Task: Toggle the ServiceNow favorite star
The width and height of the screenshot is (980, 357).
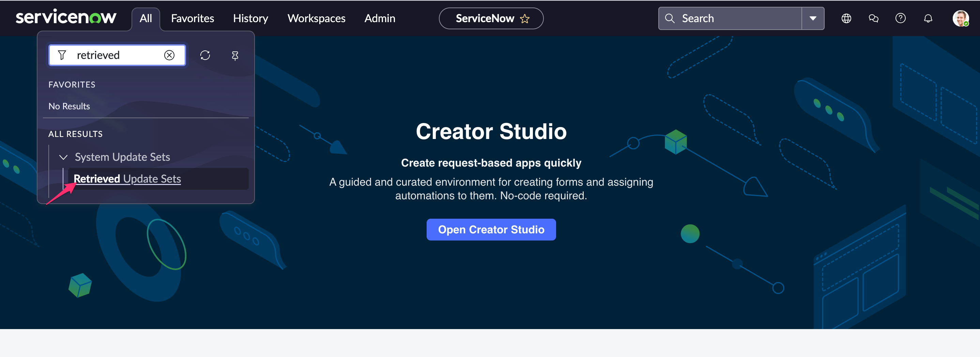Action: point(525,18)
